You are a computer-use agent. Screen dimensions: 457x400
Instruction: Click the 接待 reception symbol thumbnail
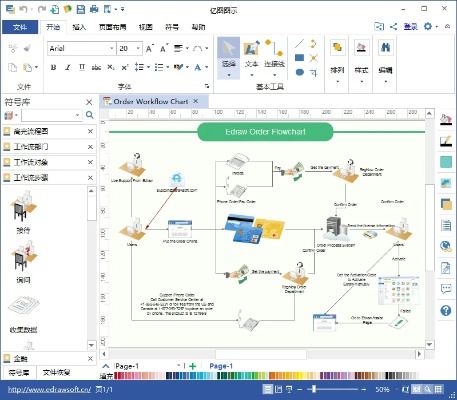(x=23, y=207)
